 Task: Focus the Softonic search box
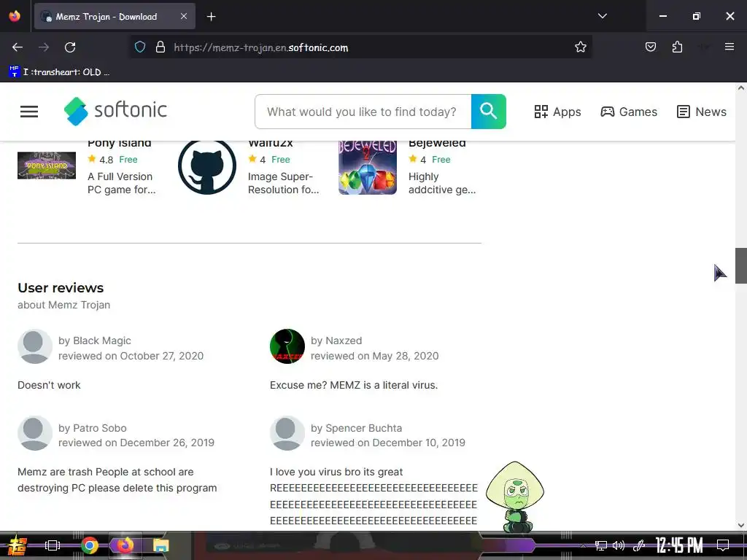[x=363, y=112]
